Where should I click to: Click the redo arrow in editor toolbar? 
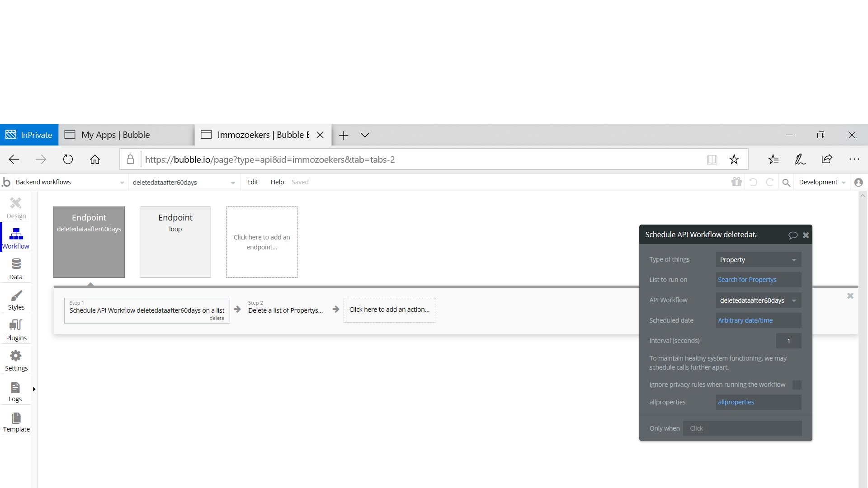[769, 182]
